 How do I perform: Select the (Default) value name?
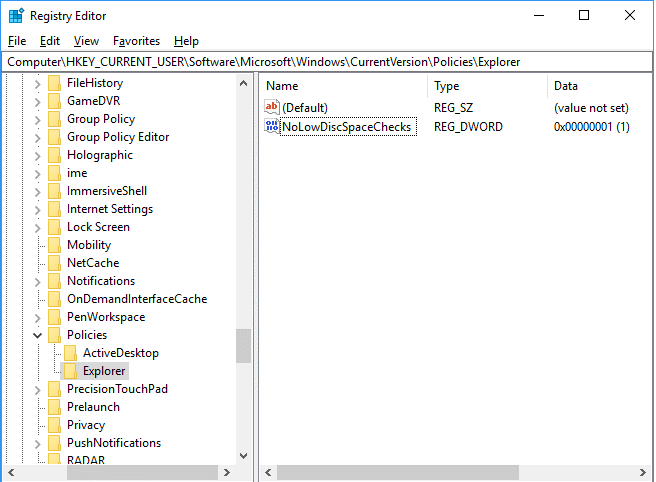coord(305,108)
